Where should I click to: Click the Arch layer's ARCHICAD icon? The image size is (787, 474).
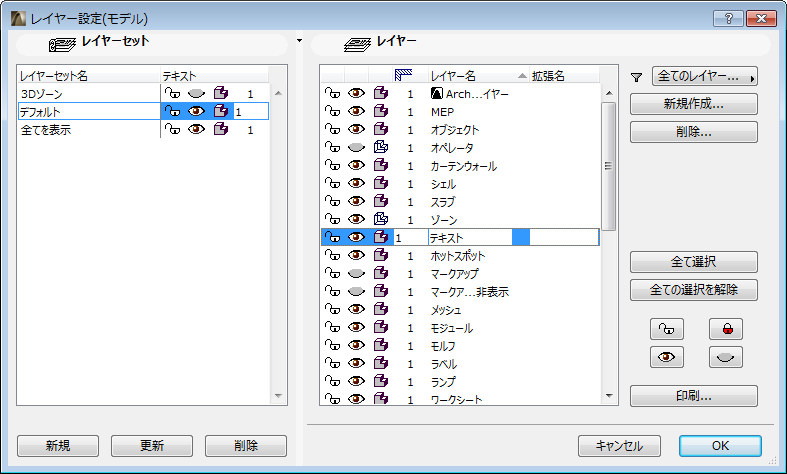click(x=437, y=93)
